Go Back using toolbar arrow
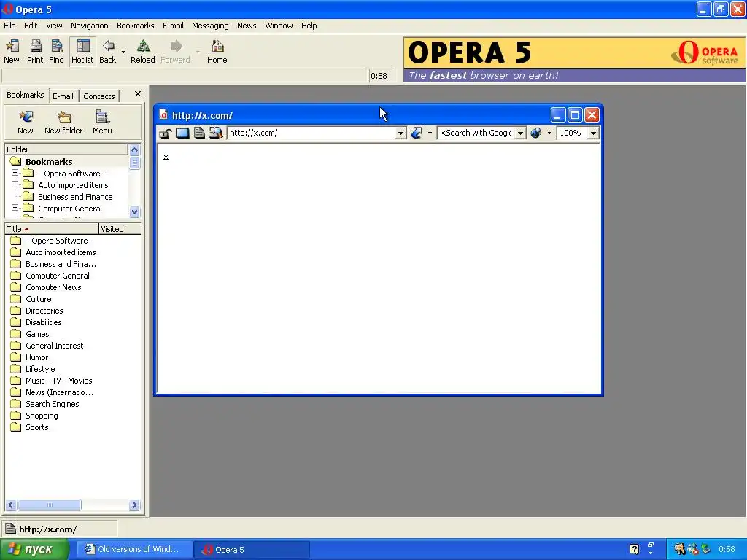The height and width of the screenshot is (560, 747). coord(108,52)
